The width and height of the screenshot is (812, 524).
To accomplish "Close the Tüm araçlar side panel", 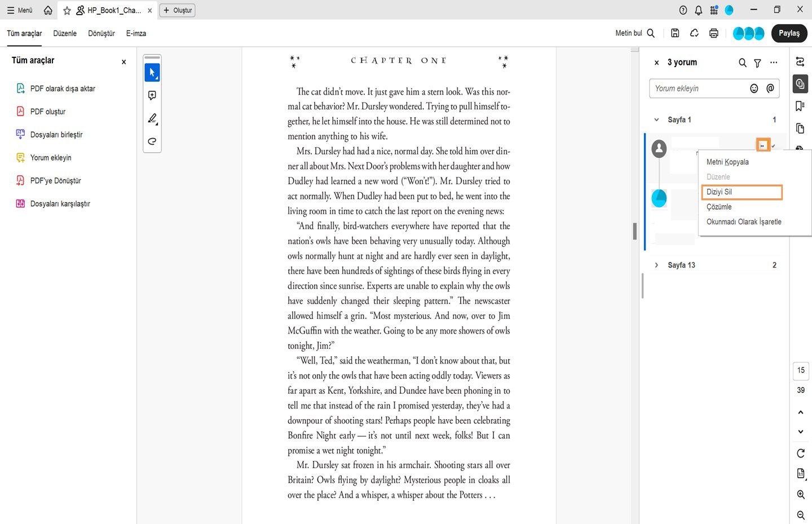I will (x=124, y=62).
